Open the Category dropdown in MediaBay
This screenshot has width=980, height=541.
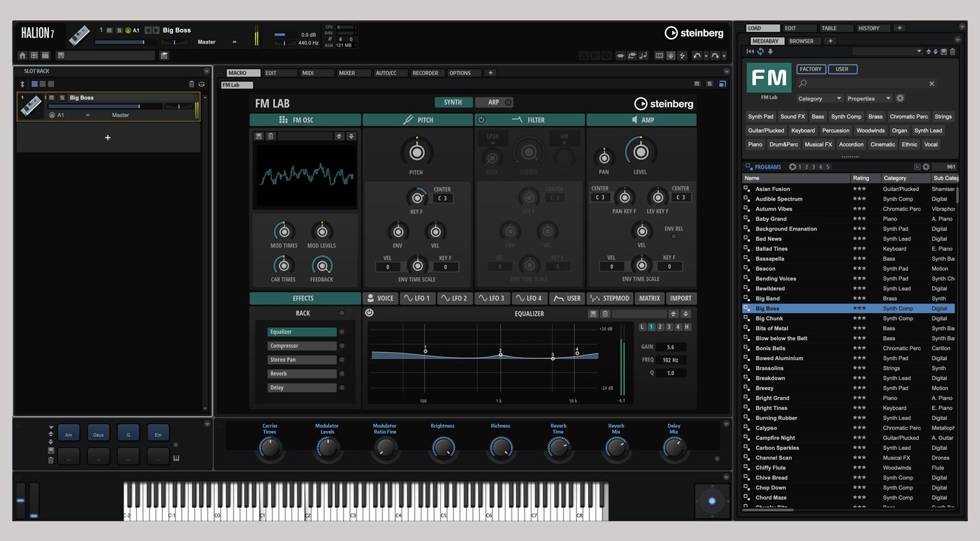coord(819,99)
